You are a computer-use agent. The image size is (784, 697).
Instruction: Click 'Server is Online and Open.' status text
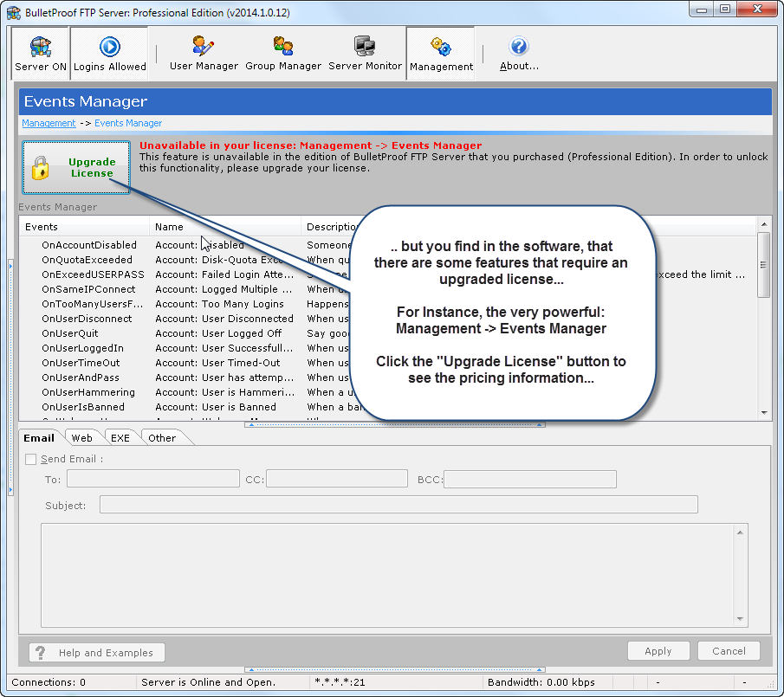tap(209, 682)
